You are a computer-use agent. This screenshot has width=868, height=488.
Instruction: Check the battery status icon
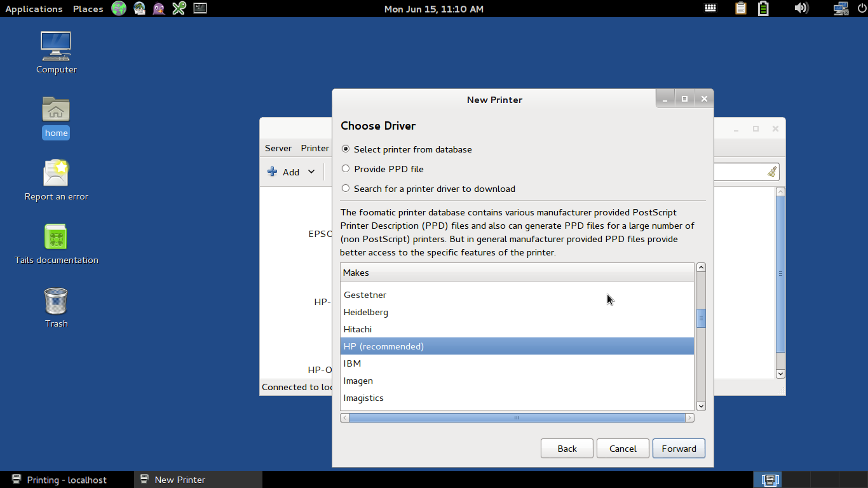tap(763, 8)
